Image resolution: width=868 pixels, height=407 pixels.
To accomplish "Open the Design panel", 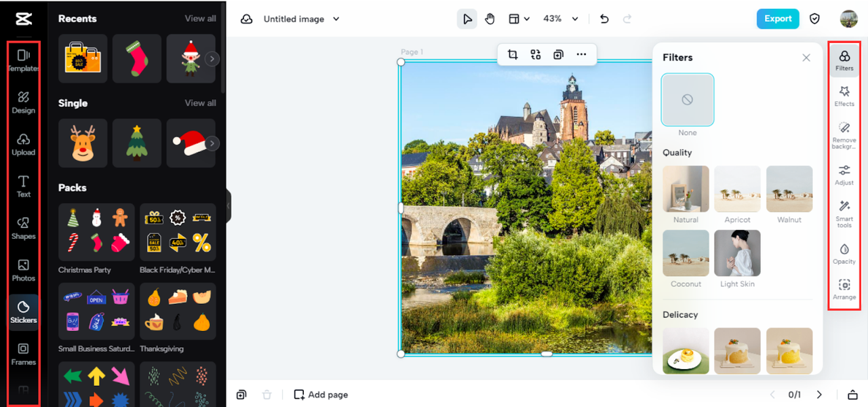I will (23, 102).
